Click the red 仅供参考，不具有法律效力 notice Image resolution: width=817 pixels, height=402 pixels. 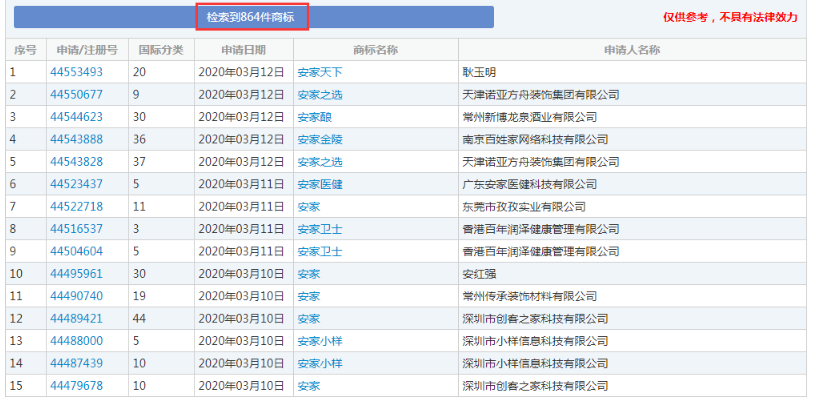coord(730,17)
